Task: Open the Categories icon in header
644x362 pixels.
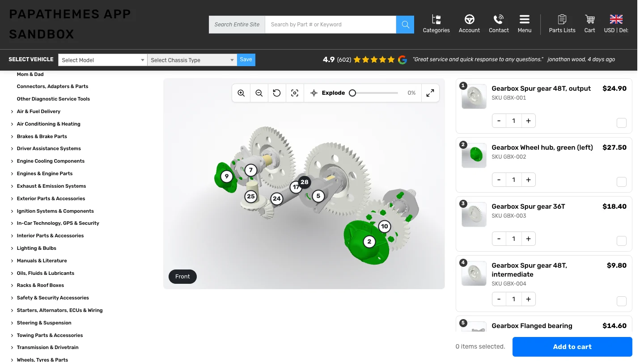Action: 436,24
